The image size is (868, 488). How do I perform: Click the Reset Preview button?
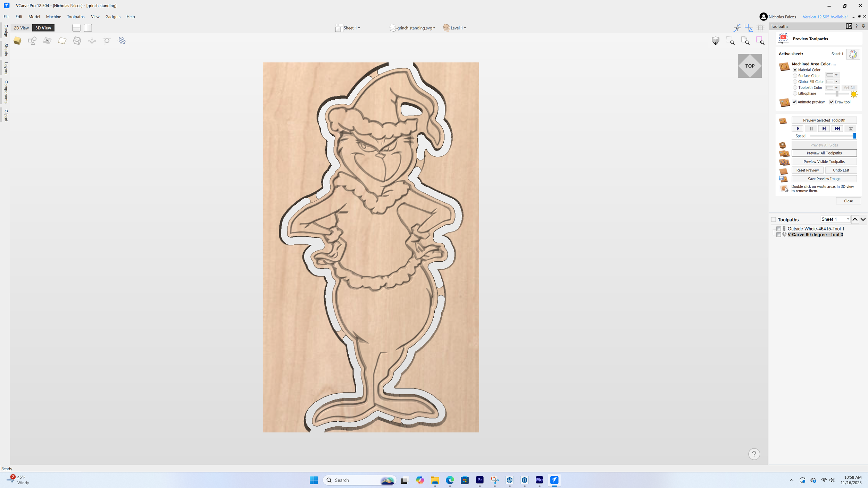[x=807, y=170]
